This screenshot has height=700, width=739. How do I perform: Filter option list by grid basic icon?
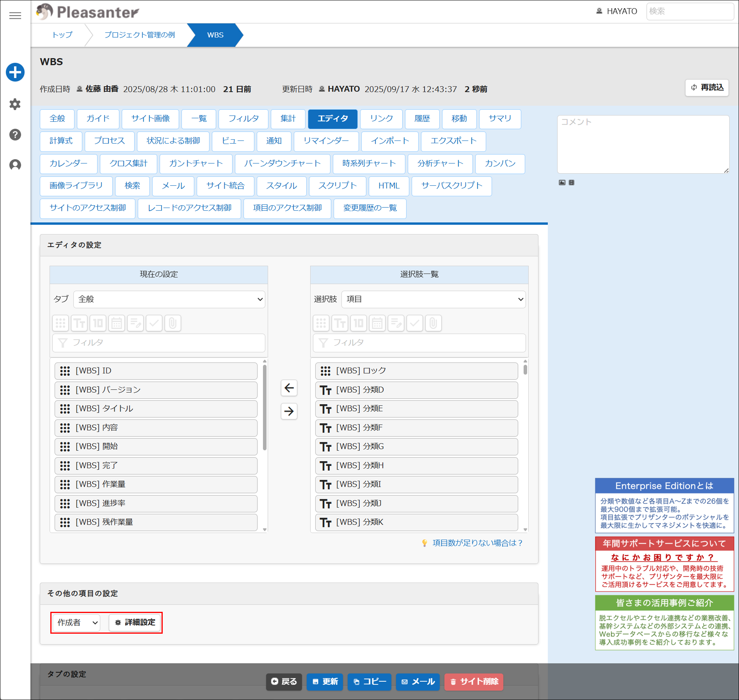[321, 323]
